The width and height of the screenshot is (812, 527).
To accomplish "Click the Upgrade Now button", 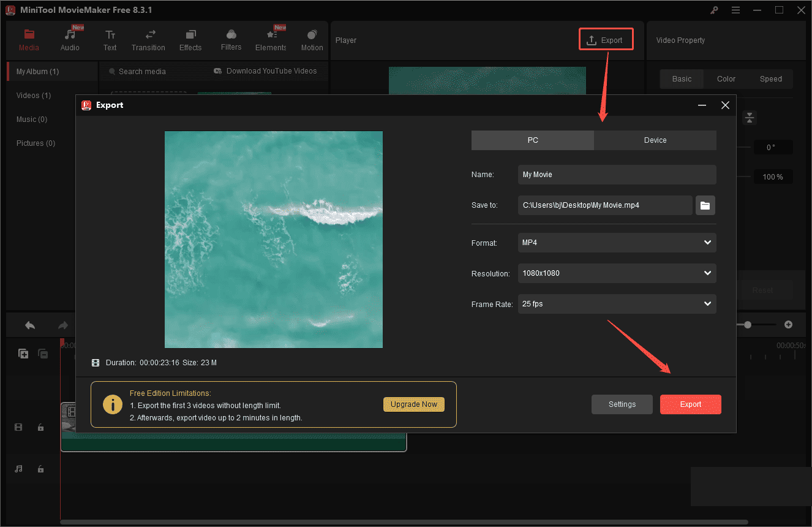I will click(414, 404).
